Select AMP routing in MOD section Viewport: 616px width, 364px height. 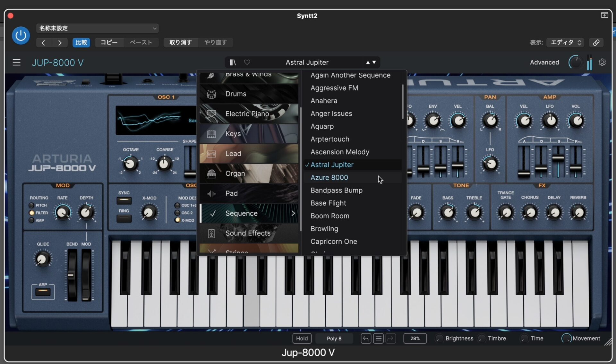(31, 220)
